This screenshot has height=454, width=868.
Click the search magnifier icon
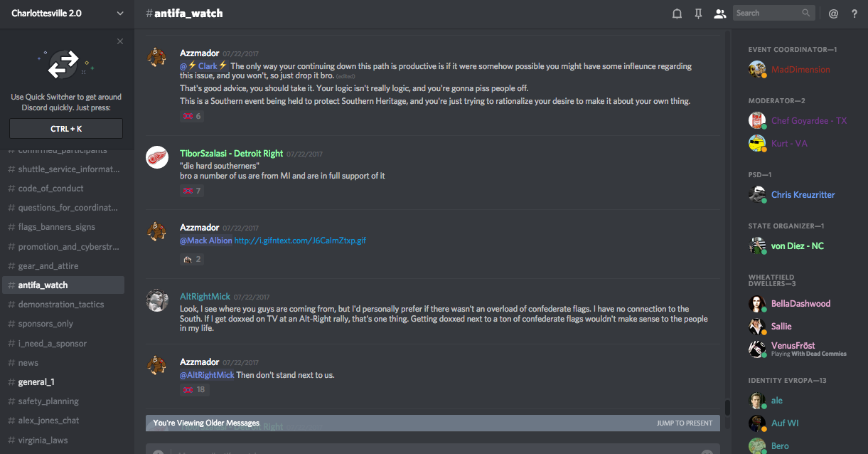[806, 13]
